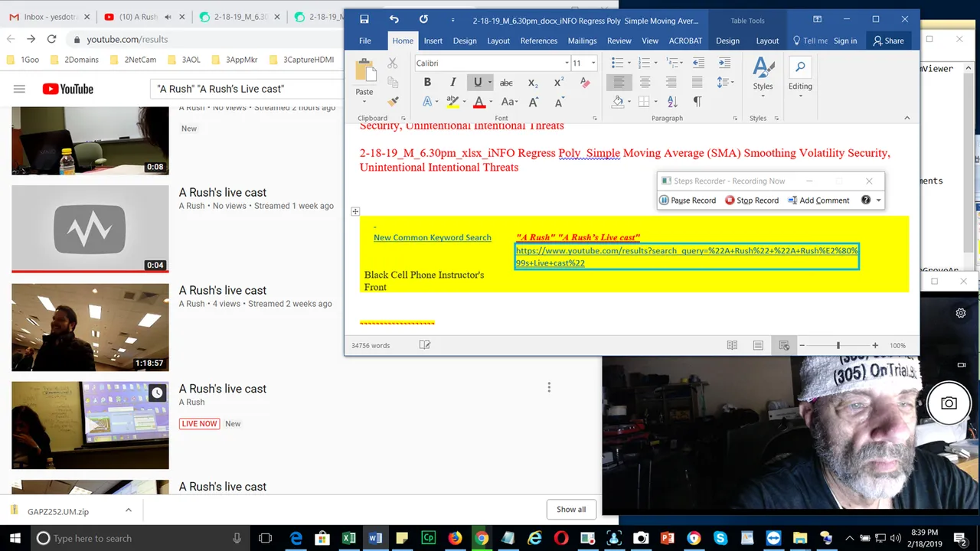Open the YouTube hamburger guide menu
The width and height of the screenshot is (980, 551).
tap(19, 89)
